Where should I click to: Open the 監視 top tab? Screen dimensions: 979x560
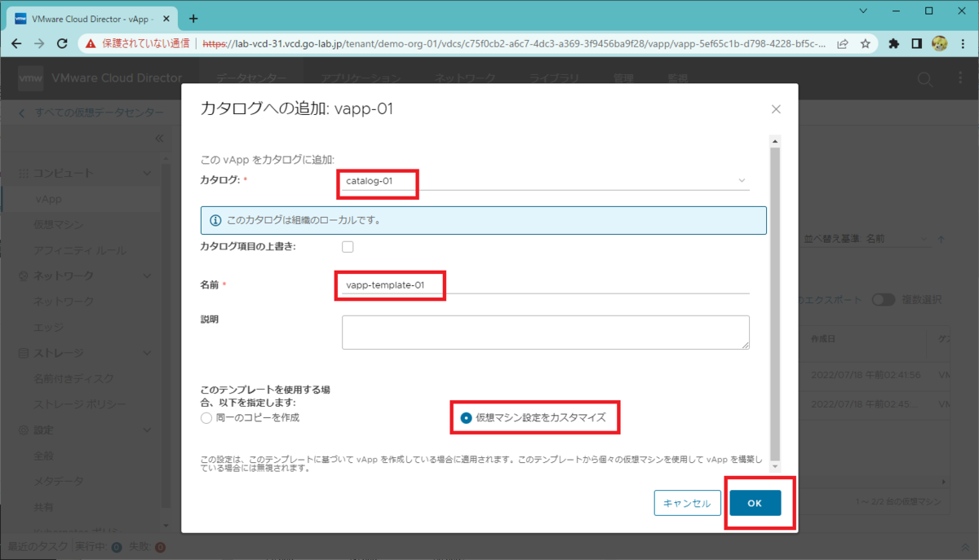coord(677,78)
